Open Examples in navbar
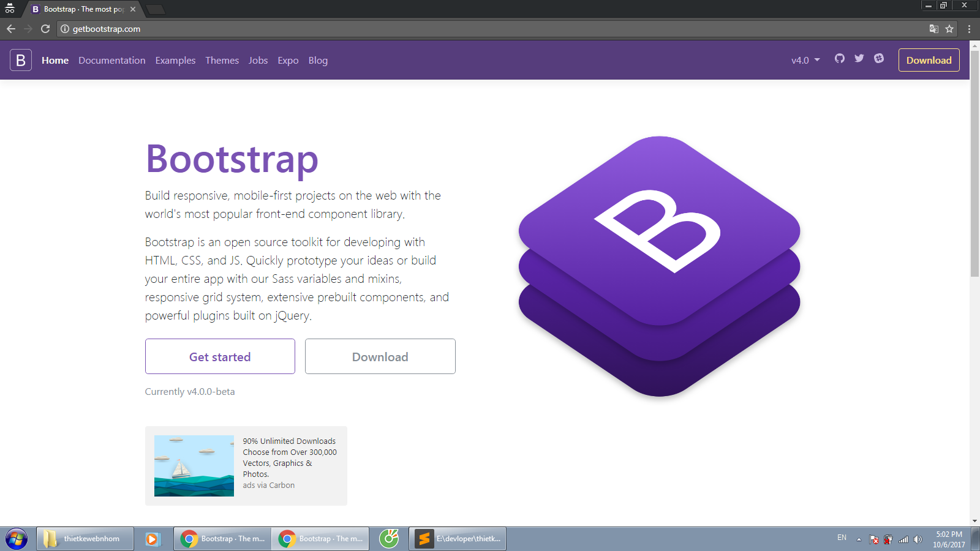This screenshot has width=980, height=551. [175, 60]
